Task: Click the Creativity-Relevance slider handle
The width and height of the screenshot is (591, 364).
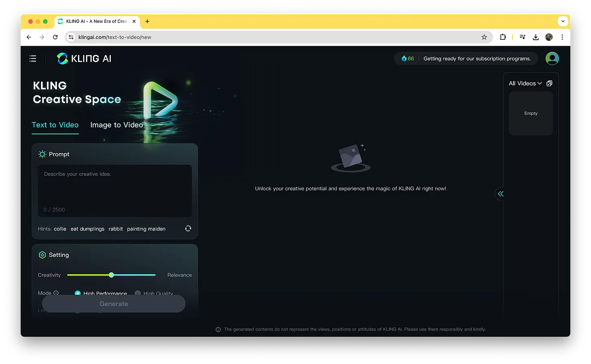Action: coord(111,275)
